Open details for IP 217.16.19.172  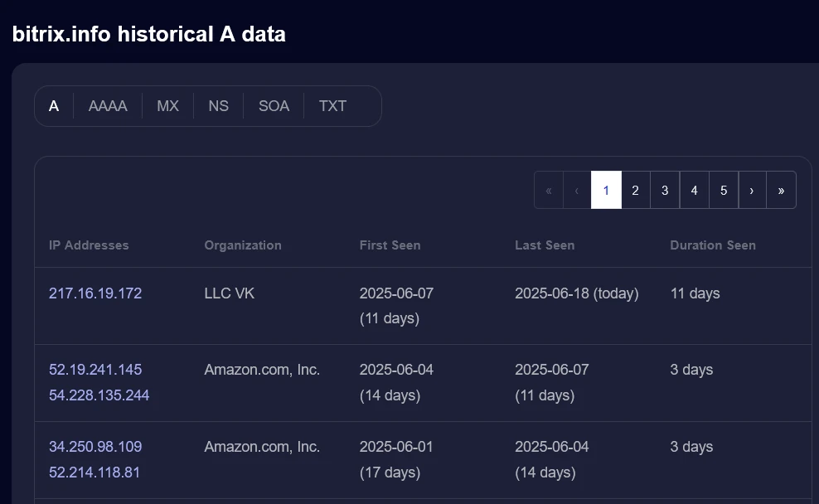(x=94, y=293)
